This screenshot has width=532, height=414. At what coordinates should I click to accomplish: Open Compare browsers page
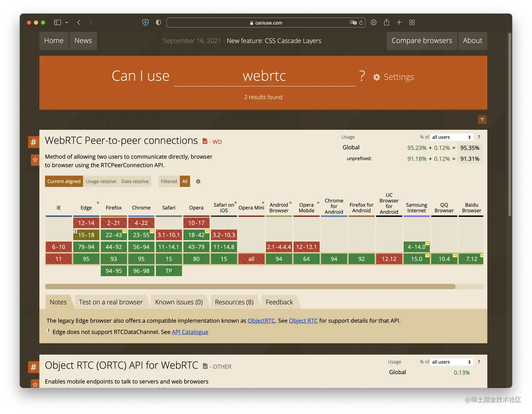[422, 41]
